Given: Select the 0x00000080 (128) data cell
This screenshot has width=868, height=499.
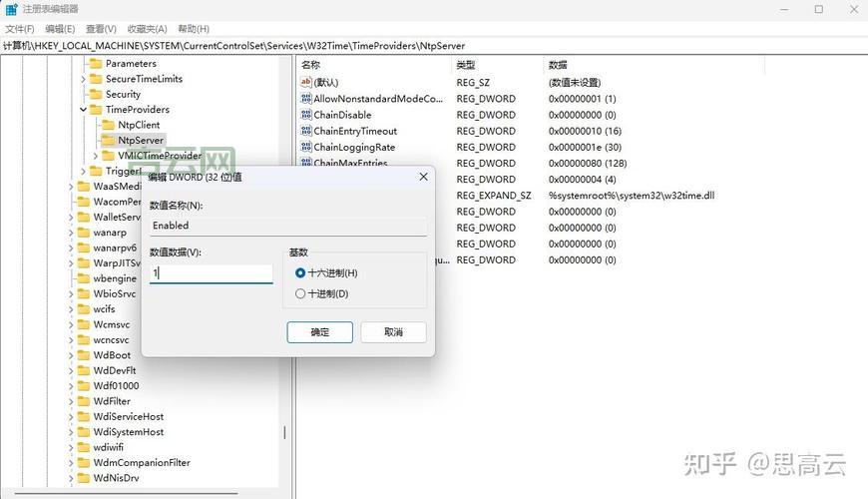Looking at the screenshot, I should (588, 164).
